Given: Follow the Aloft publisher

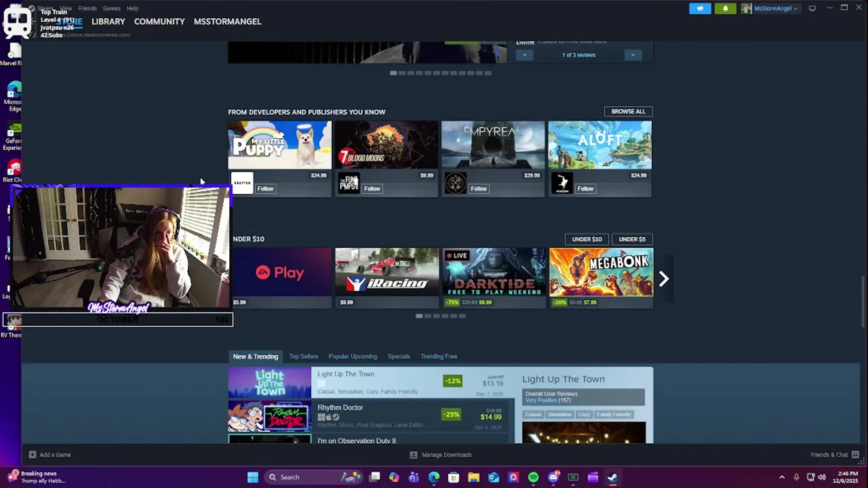Looking at the screenshot, I should (x=585, y=188).
